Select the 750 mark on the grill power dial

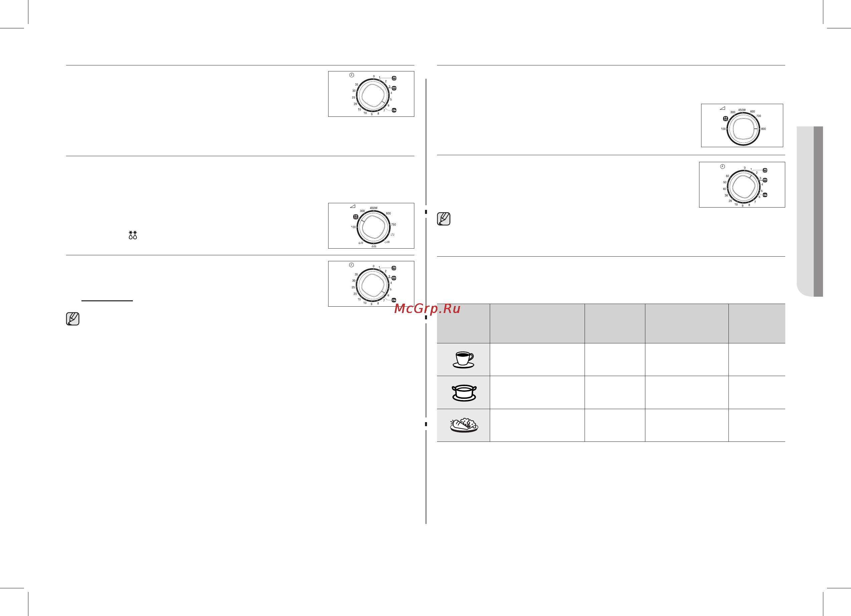[x=393, y=225]
